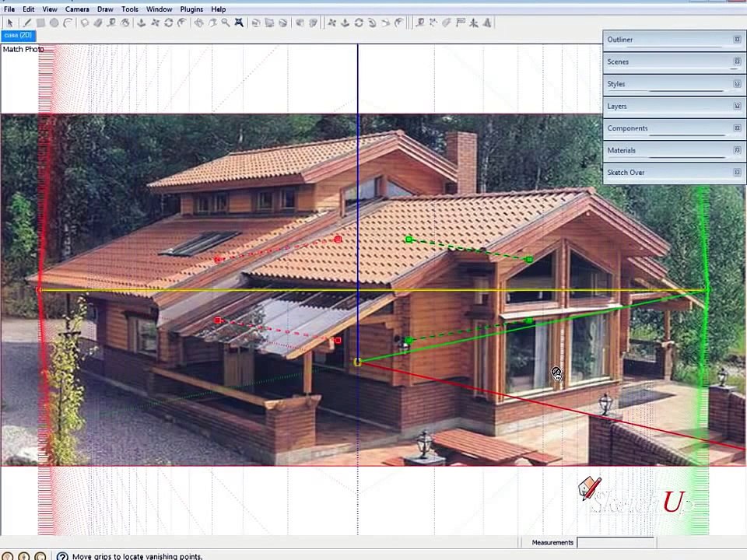Open the Plugins menu
The height and width of the screenshot is (560, 747).
click(x=191, y=9)
